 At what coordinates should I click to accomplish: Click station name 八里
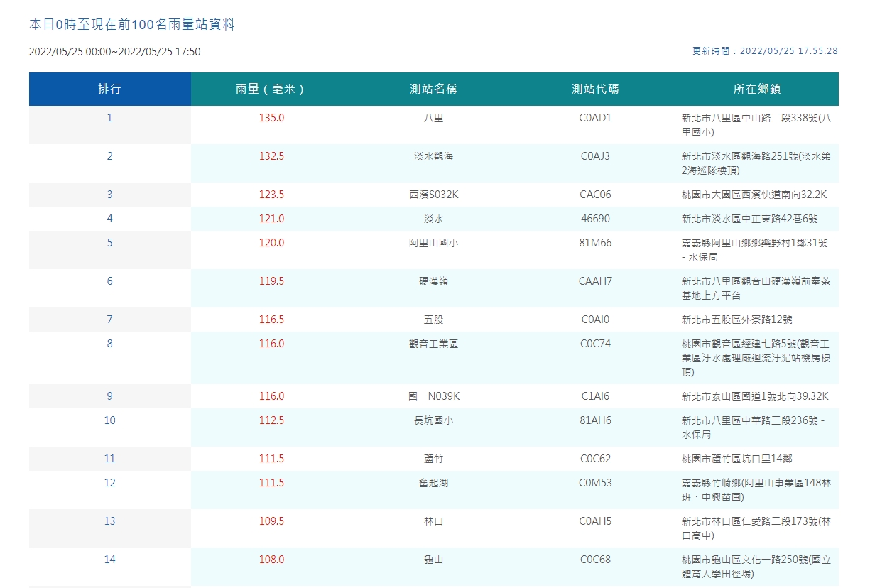[433, 118]
